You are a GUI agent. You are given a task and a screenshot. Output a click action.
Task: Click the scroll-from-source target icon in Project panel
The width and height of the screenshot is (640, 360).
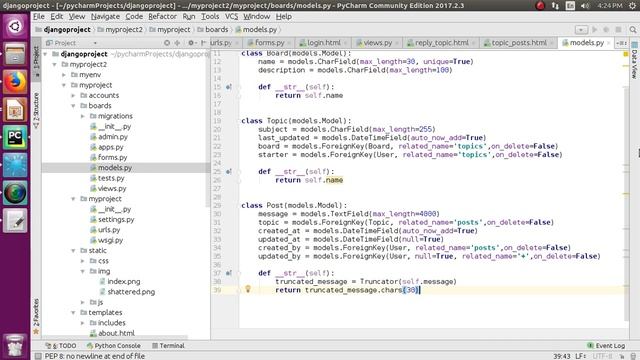click(x=167, y=42)
